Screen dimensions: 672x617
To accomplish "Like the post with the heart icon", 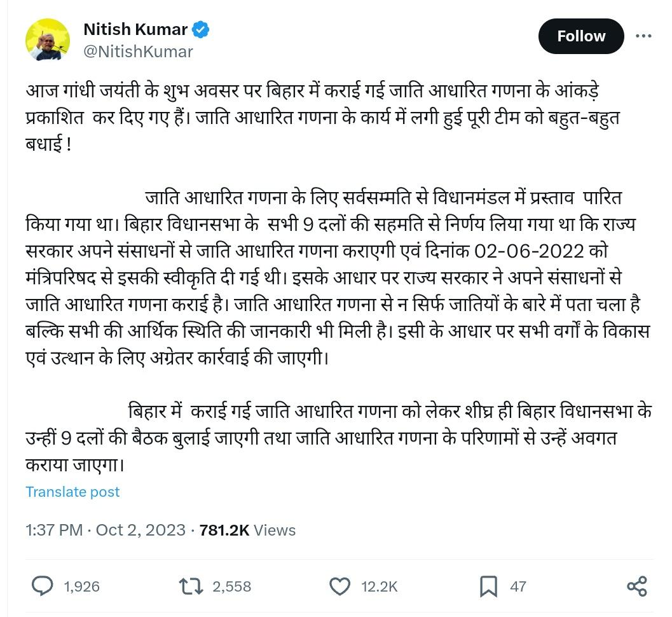I will pos(340,586).
